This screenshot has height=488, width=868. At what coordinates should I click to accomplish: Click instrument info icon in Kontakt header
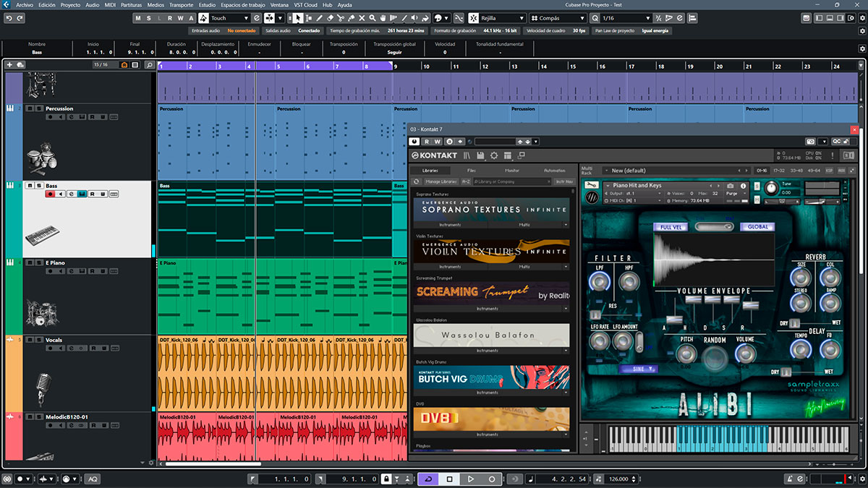click(742, 186)
